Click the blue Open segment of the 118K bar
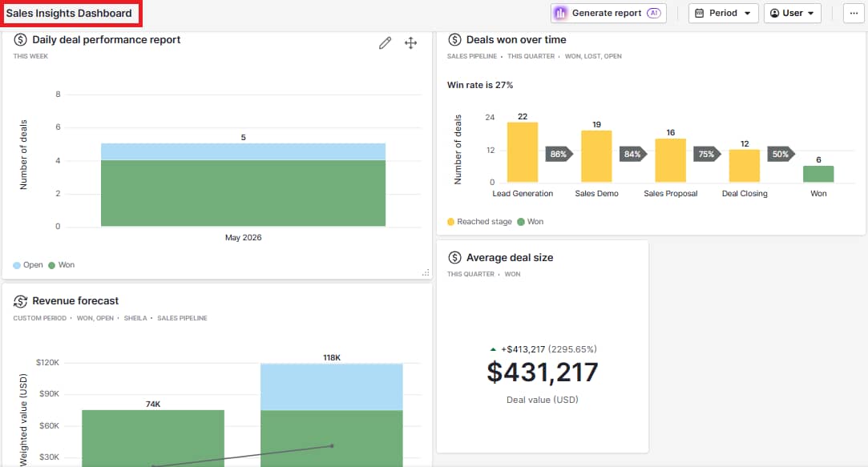The width and height of the screenshot is (868, 467). tap(332, 387)
